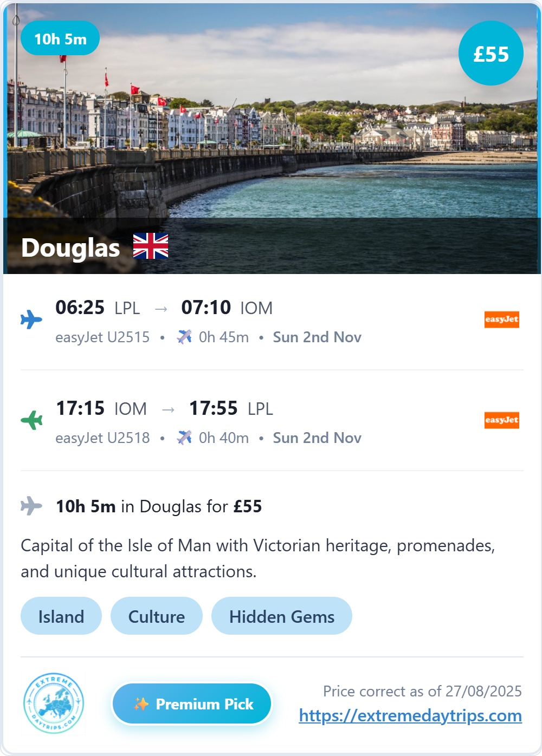Click the grey plane icon beside trip summary

31,506
